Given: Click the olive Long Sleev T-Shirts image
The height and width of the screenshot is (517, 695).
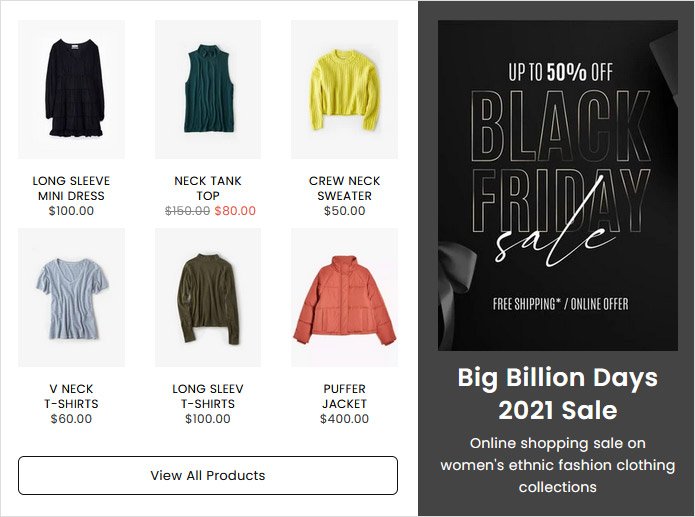Looking at the screenshot, I should pyautogui.click(x=208, y=298).
